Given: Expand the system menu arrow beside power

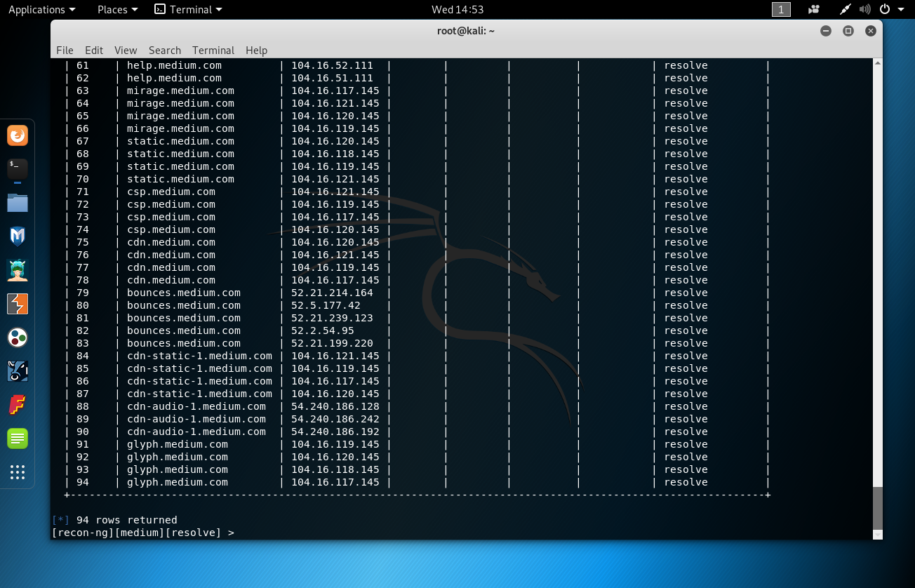Looking at the screenshot, I should [901, 10].
